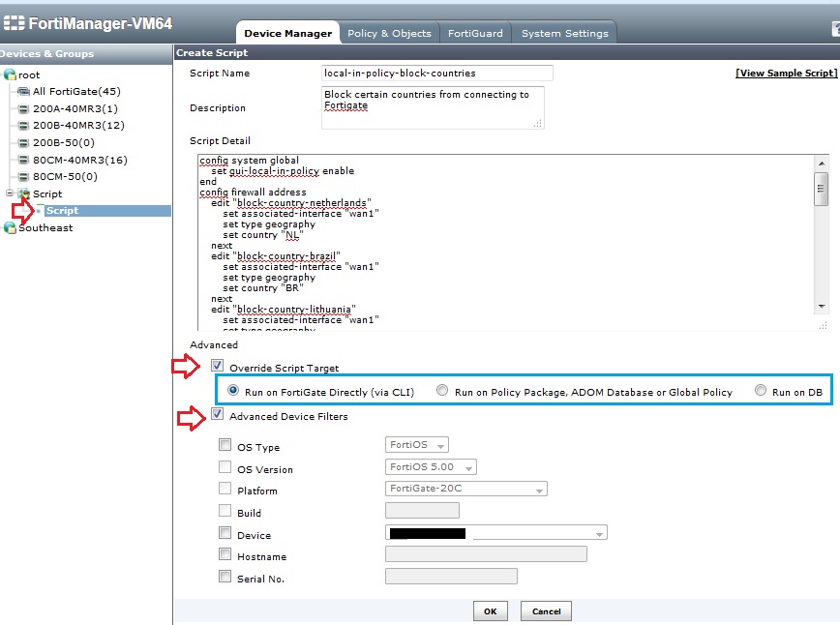Click the 200A-40MR3(1) tree entry
840x625 pixels.
75,108
